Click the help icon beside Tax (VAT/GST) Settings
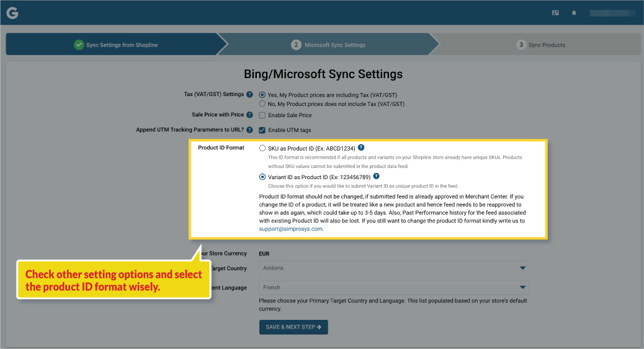The image size is (644, 349). tap(249, 94)
